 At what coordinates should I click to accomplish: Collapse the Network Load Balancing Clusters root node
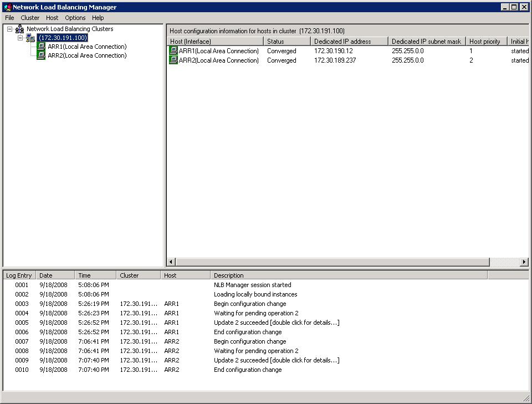pos(10,29)
